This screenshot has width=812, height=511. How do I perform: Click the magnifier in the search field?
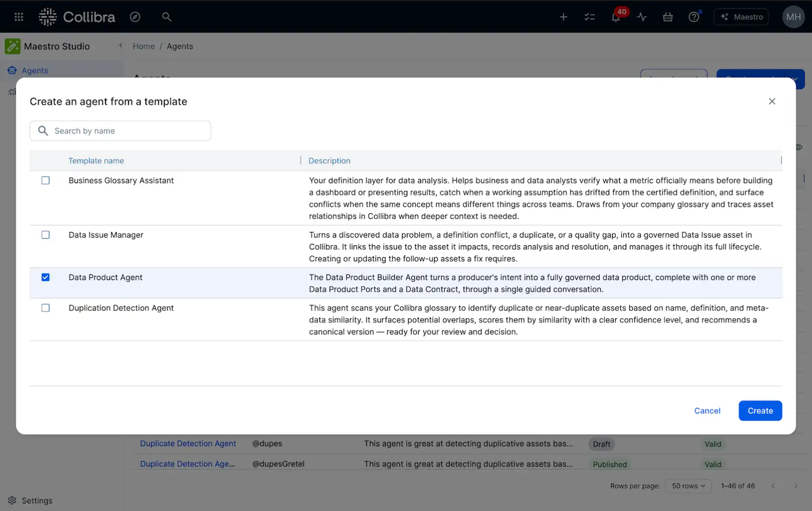[x=43, y=131]
